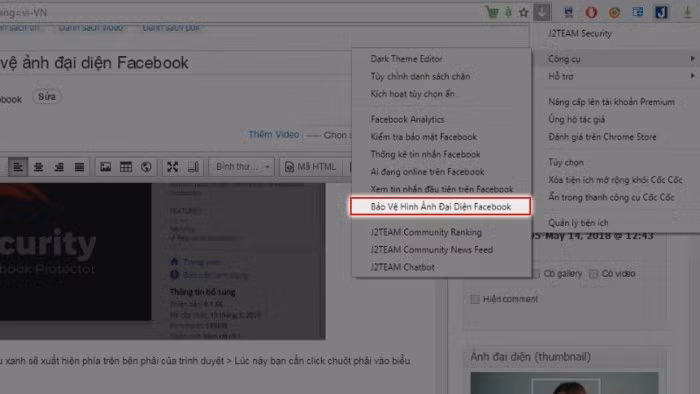Enable the Có gallery checkbox

tap(536, 274)
